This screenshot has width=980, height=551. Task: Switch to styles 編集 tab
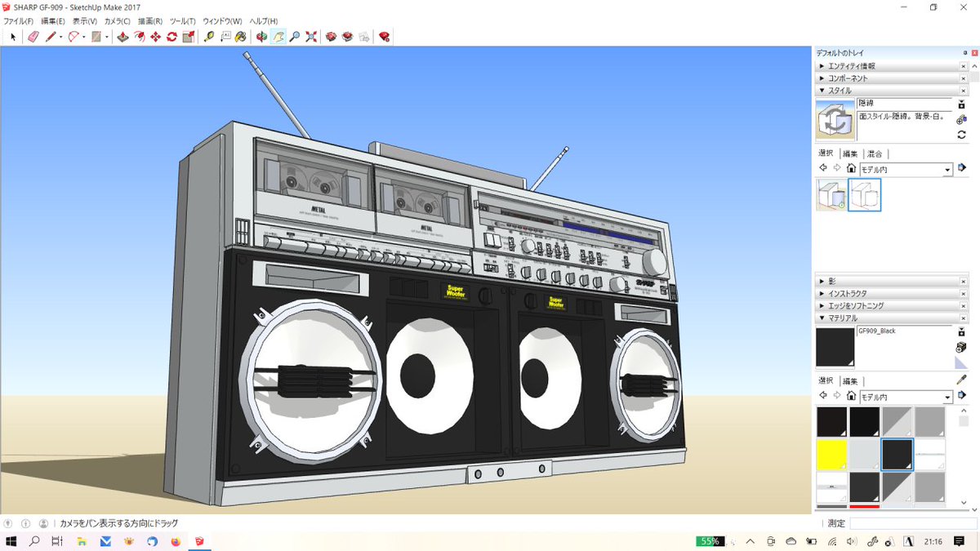[x=850, y=153]
